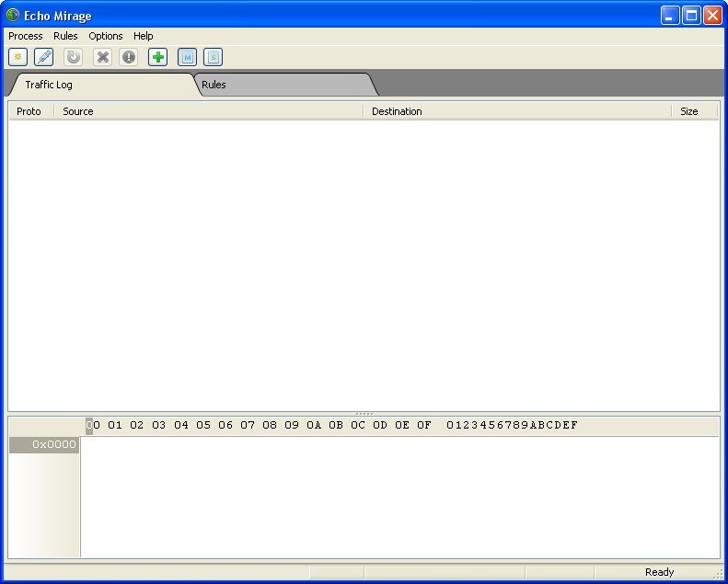Click the grey exclamation mark toolbar icon
The height and width of the screenshot is (584, 728).
129,57
